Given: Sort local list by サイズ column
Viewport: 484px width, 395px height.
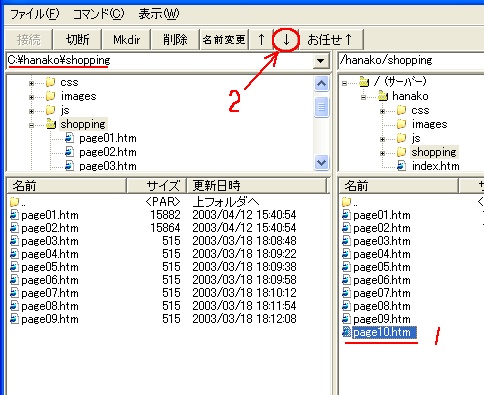Looking at the screenshot, I should pyautogui.click(x=156, y=186).
